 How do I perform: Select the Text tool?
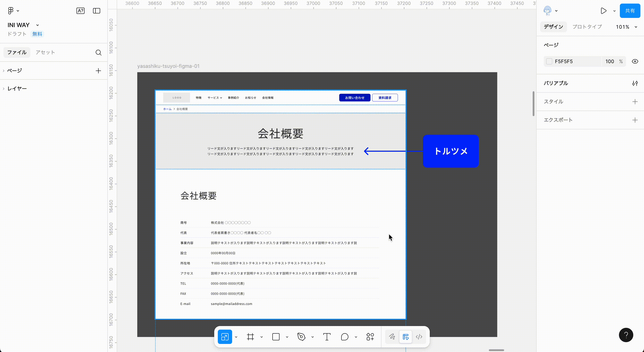click(x=327, y=337)
